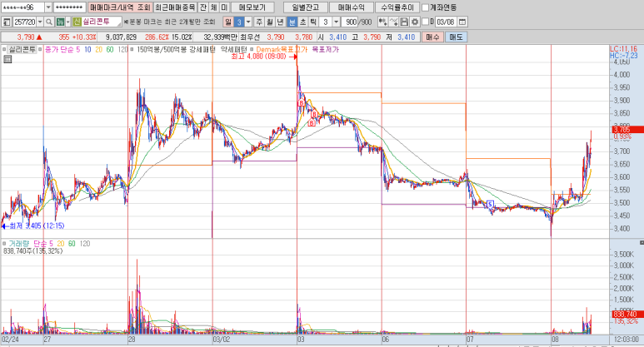Click the stock list icon beside code 257720
Image resolution: width=644 pixels, height=347 pixels.
7,22
